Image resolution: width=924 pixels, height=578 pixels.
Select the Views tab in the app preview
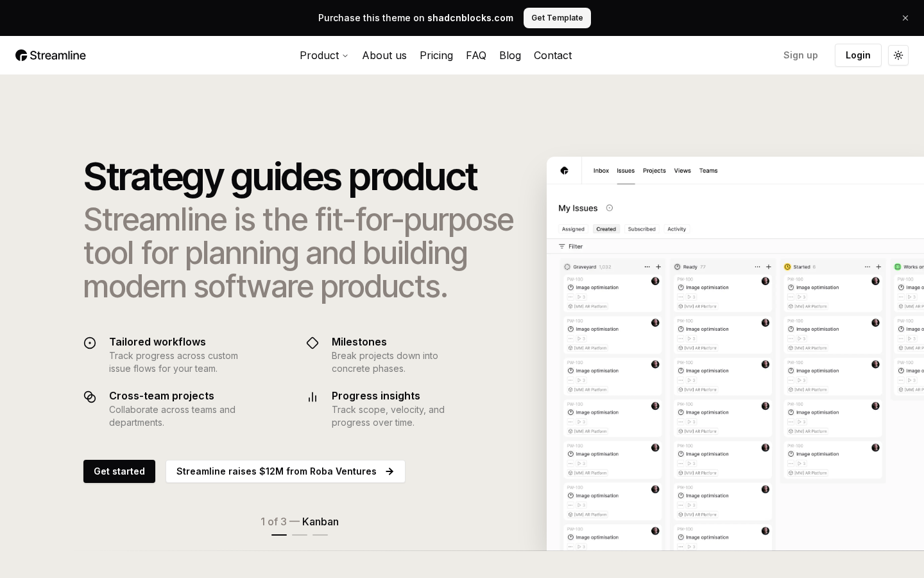click(x=683, y=171)
